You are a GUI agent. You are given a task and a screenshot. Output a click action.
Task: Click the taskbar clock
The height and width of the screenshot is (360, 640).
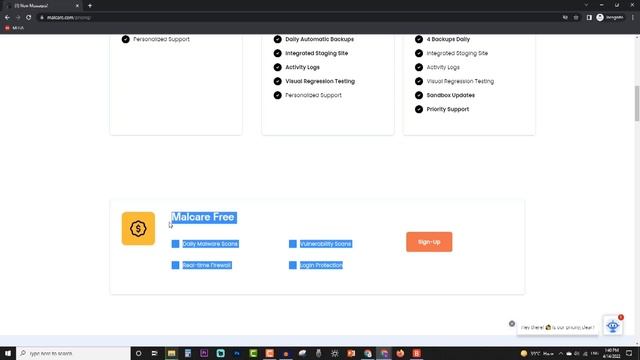(611, 353)
